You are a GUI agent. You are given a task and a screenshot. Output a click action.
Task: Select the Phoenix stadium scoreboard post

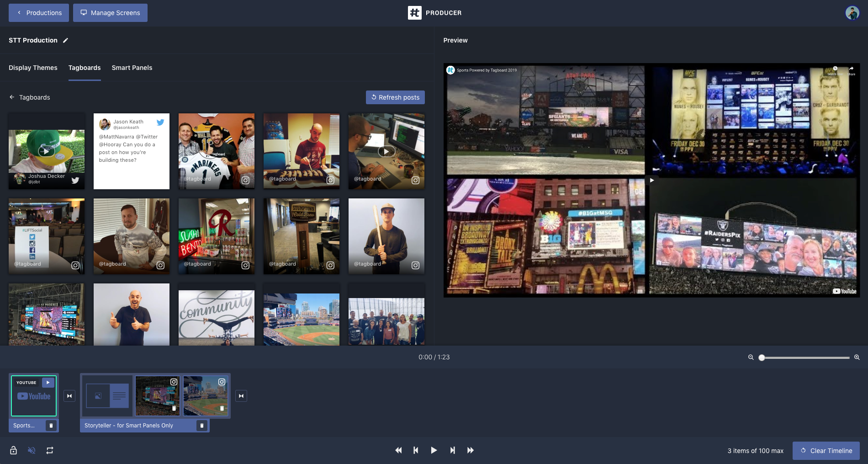(47, 315)
